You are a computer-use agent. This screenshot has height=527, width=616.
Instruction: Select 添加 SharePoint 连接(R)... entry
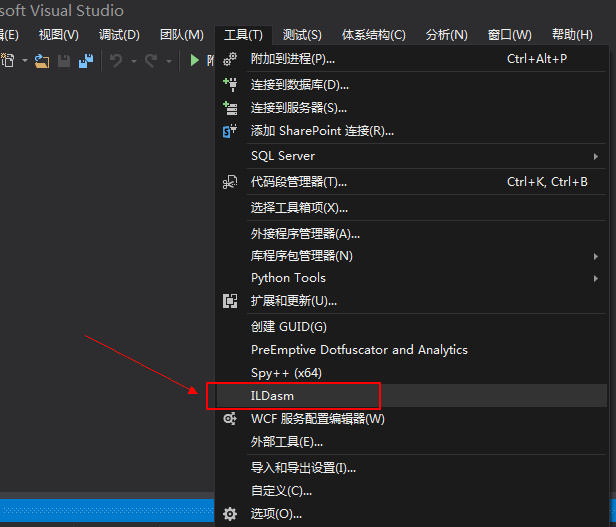411,131
